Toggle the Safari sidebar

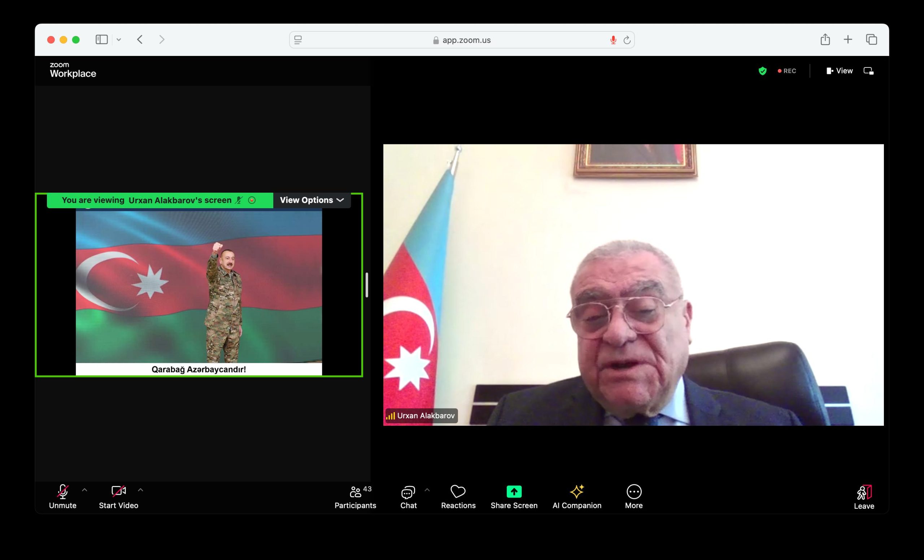(101, 39)
